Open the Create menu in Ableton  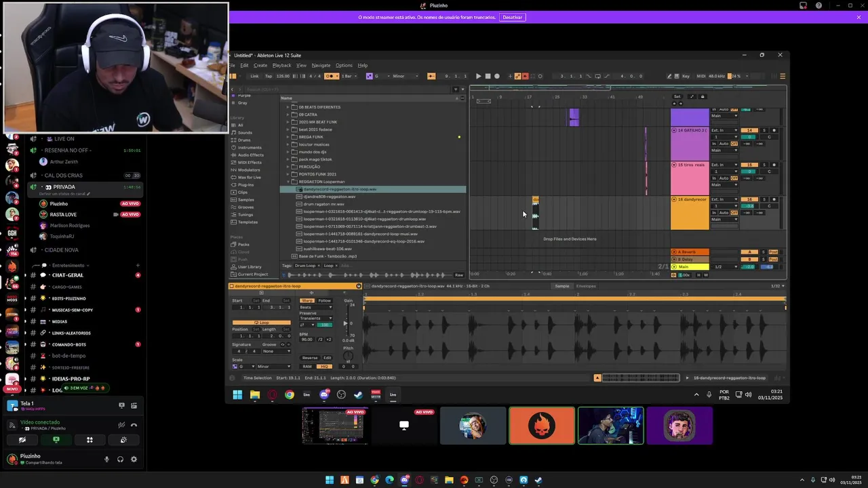[260, 66]
